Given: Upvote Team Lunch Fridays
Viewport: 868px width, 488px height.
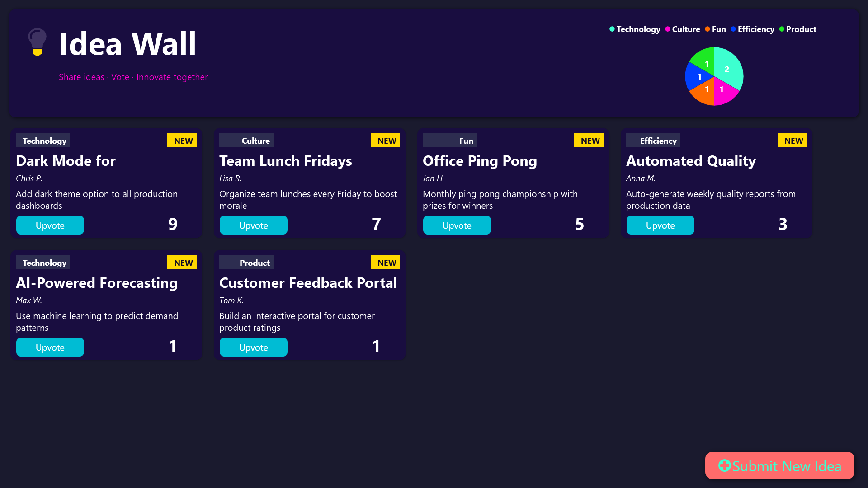Looking at the screenshot, I should point(254,225).
